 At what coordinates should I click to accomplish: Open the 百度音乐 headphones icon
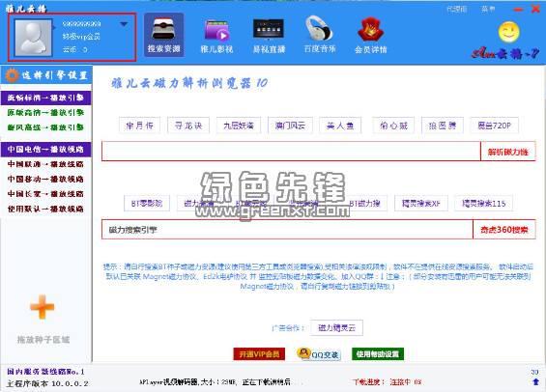(x=320, y=35)
